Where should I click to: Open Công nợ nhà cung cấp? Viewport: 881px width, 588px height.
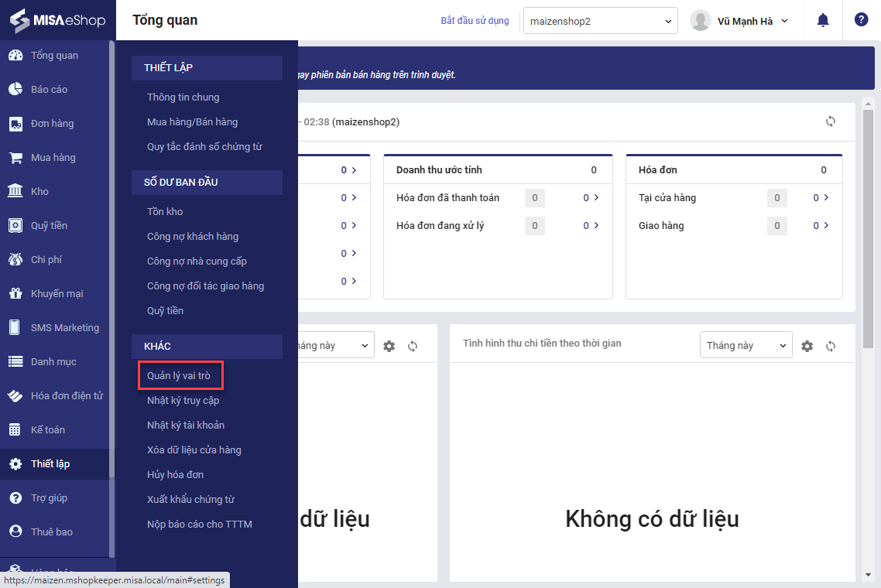coord(197,262)
